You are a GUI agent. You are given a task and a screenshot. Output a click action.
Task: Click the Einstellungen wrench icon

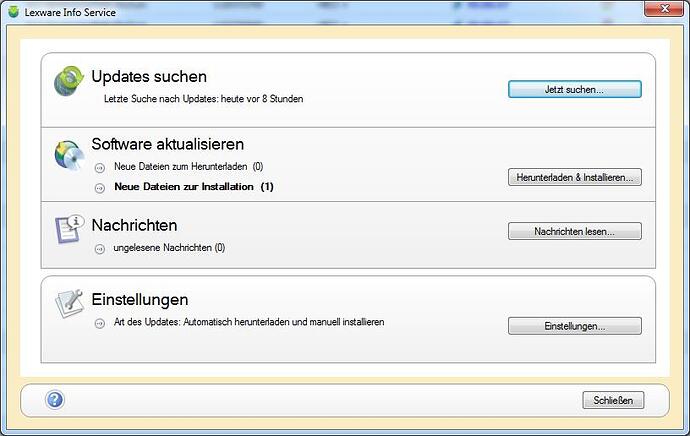click(x=69, y=303)
